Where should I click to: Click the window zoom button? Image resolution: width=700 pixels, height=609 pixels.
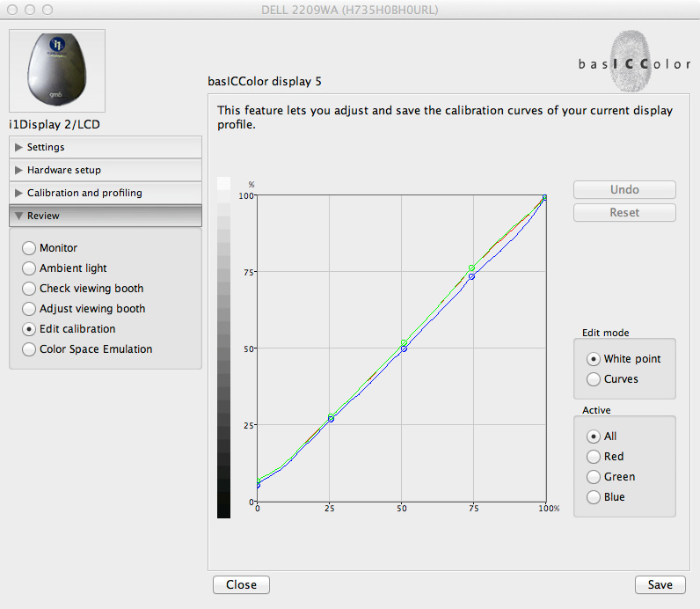(47, 10)
